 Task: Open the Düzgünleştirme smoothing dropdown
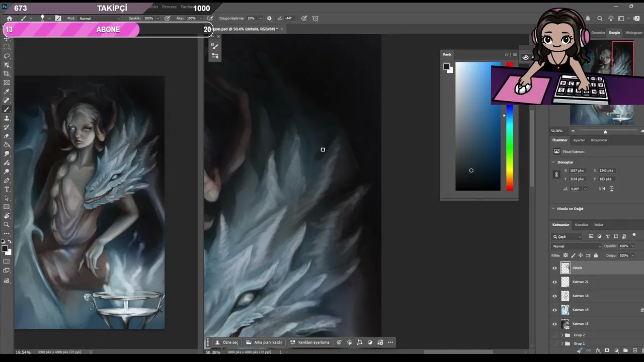coord(260,19)
